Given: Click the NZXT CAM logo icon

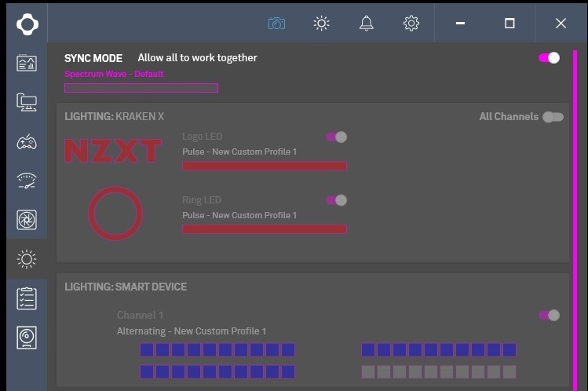Looking at the screenshot, I should tap(27, 24).
